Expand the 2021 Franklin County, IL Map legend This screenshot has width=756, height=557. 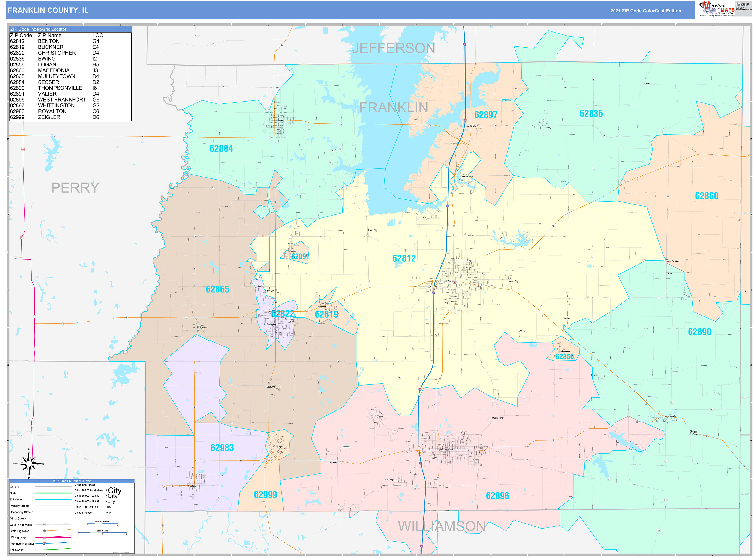(72, 481)
